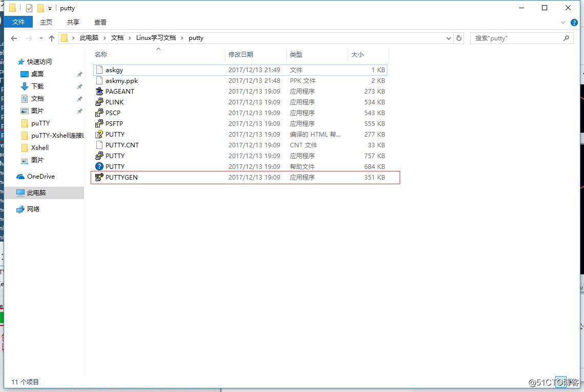Open the chevron after 此电脑 in breadcrumb
The image size is (584, 392).
[105, 38]
